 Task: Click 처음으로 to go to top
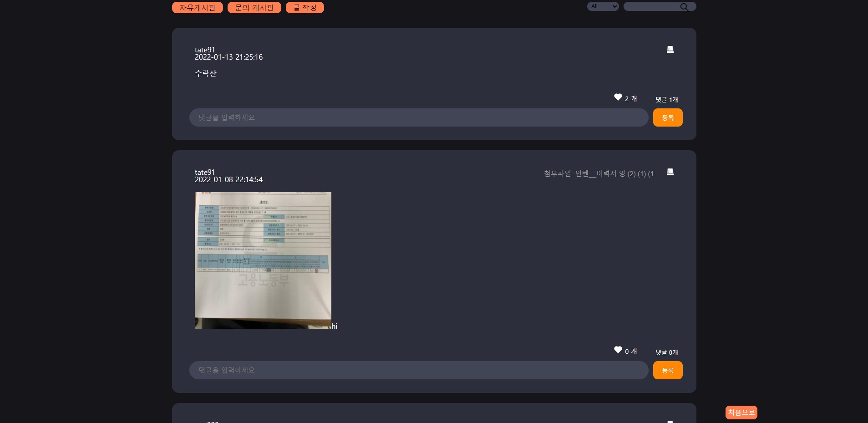[x=741, y=413]
